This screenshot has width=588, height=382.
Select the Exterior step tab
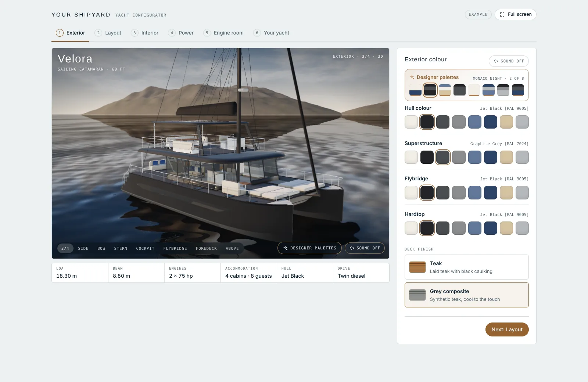(x=71, y=33)
